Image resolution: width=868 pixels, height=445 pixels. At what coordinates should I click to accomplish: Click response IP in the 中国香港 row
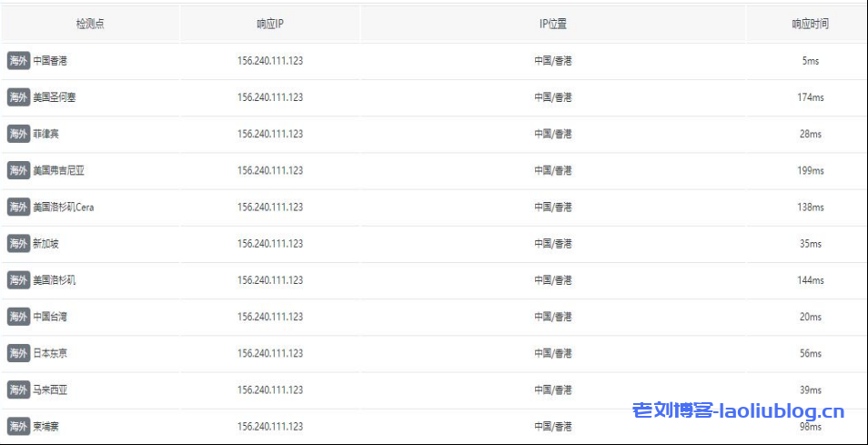(270, 61)
